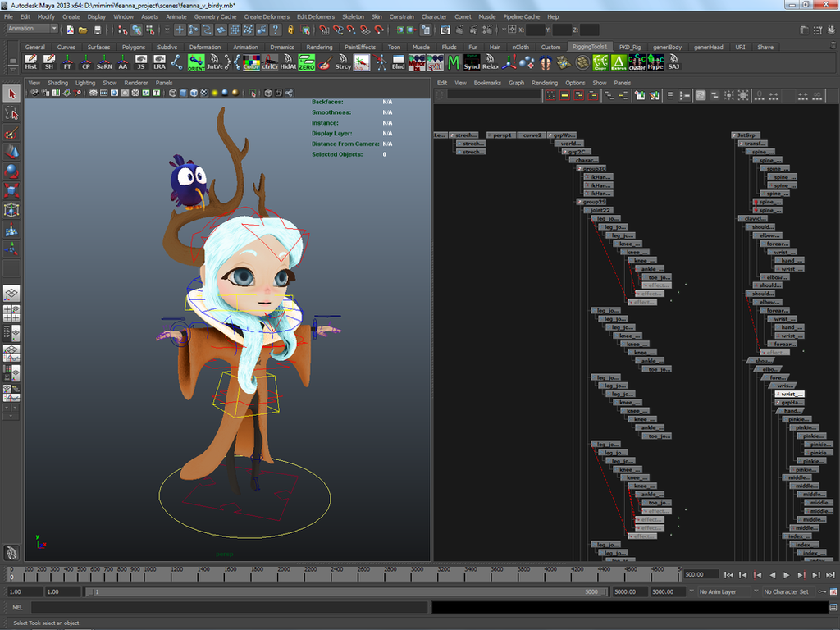Viewport: 840px width, 630px height.
Task: Go to end of playback range
Action: [x=830, y=575]
